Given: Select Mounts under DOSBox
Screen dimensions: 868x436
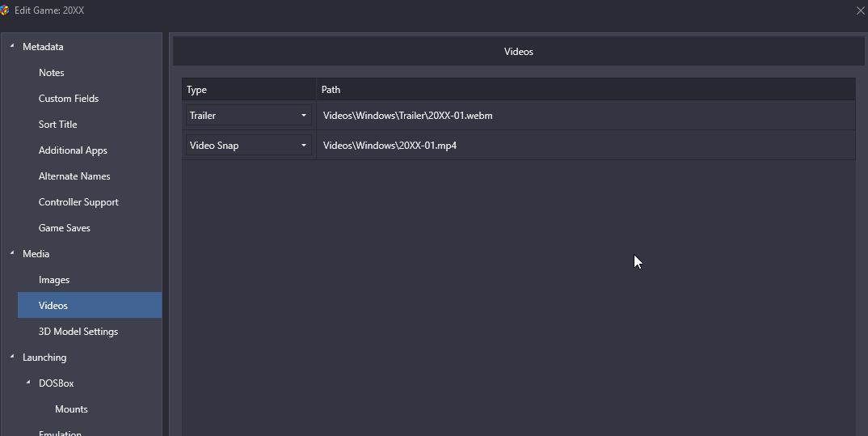Looking at the screenshot, I should tap(71, 409).
